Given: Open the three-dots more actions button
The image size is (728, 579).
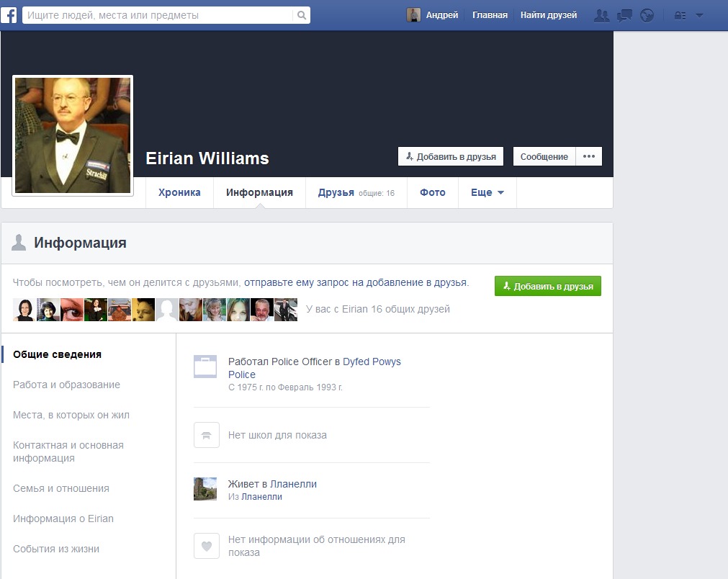Looking at the screenshot, I should 589,156.
